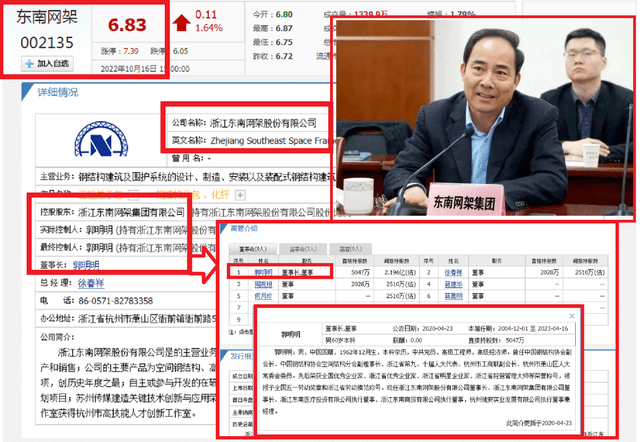This screenshot has height=442, width=640.
Task: Click the 今开 value 6.80
Action: click(x=284, y=14)
